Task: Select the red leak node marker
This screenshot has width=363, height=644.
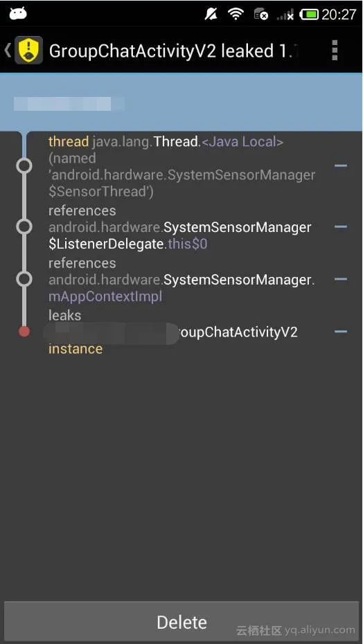Action: pos(24,332)
